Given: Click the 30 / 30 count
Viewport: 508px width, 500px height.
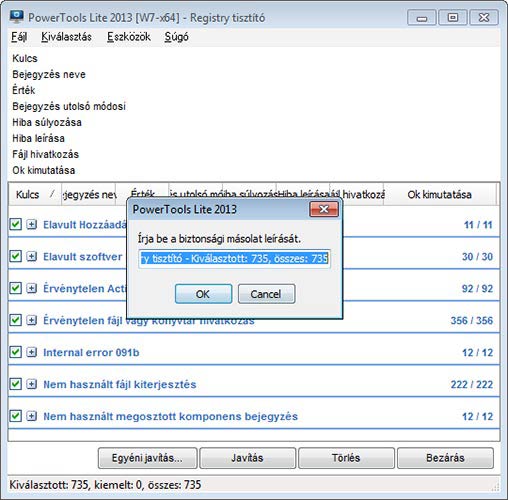Looking at the screenshot, I should tap(477, 256).
